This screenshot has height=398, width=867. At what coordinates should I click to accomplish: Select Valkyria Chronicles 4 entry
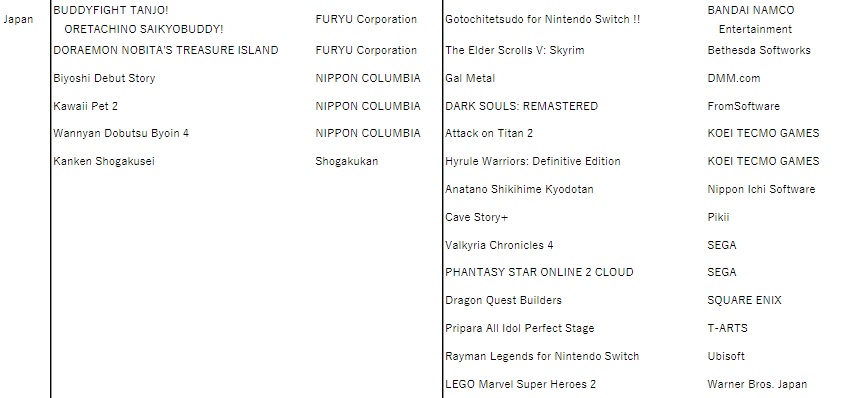click(x=499, y=245)
